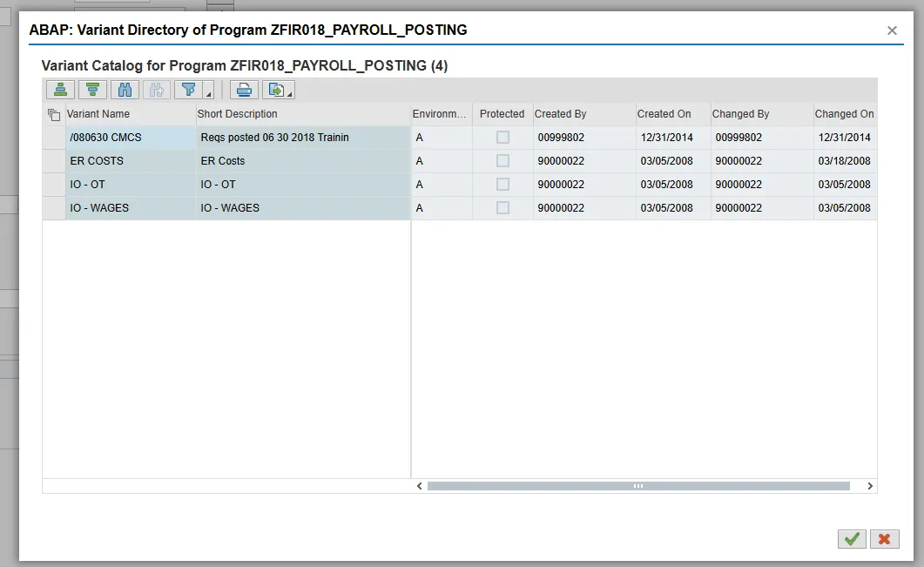Image resolution: width=924 pixels, height=567 pixels.
Task: Open the filter options dropdown arrow
Action: coord(208,94)
